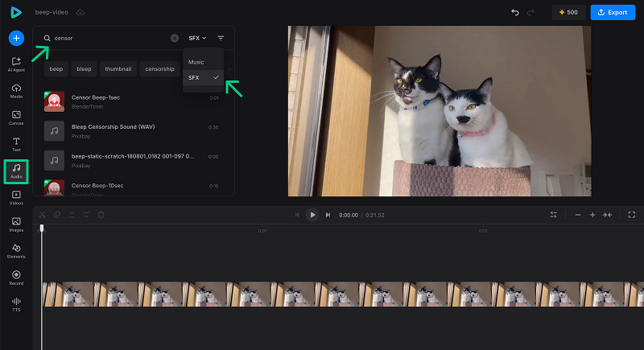The image size is (644, 350).
Task: Duplicate the selected clip
Action: 56,215
